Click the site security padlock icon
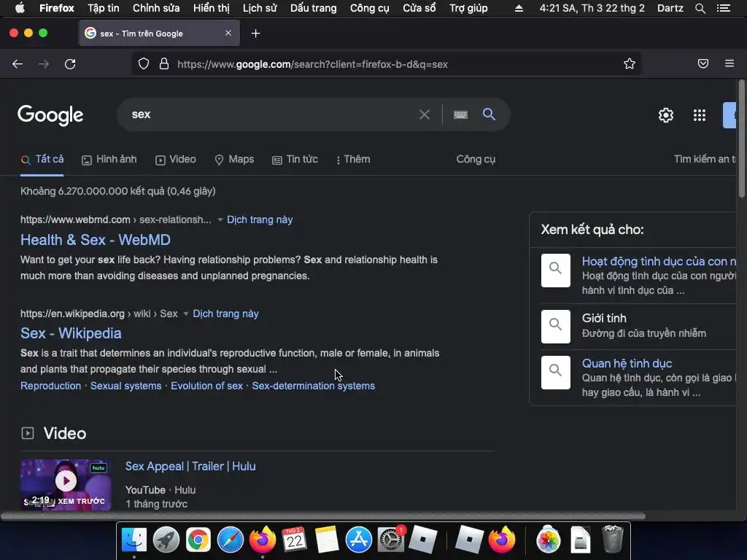Viewport: 747px width, 560px height. click(164, 64)
